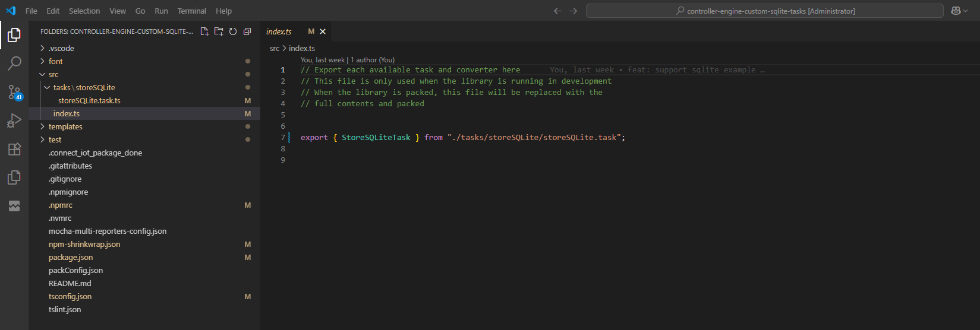This screenshot has width=980, height=330.
Task: Collapse the src folder
Action: pyautogui.click(x=144, y=74)
